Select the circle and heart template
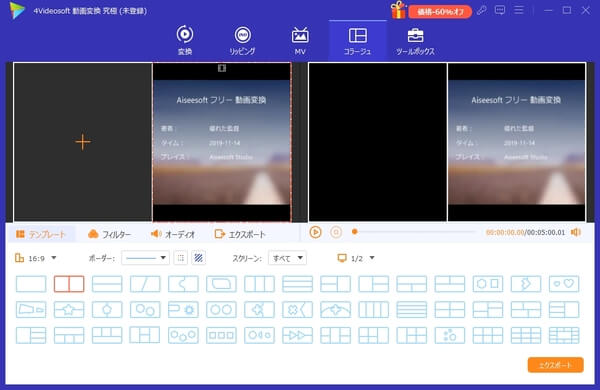The height and width of the screenshot is (390, 600). pyautogui.click(x=564, y=284)
